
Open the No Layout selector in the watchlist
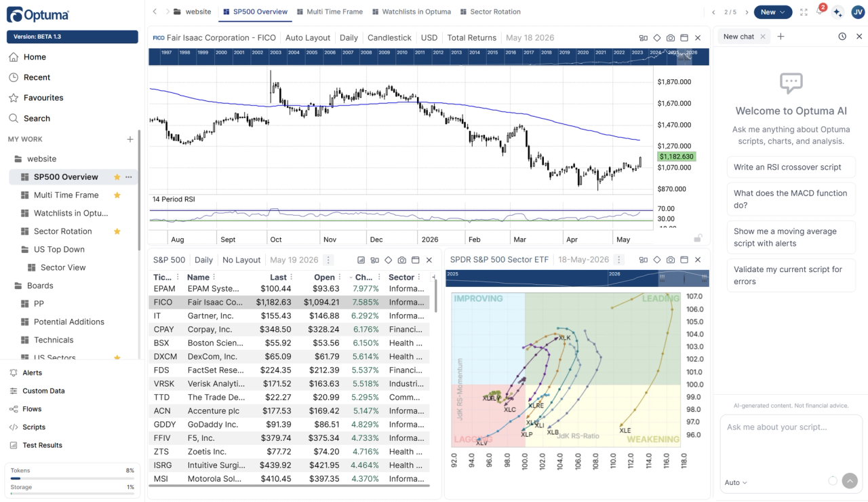point(241,260)
